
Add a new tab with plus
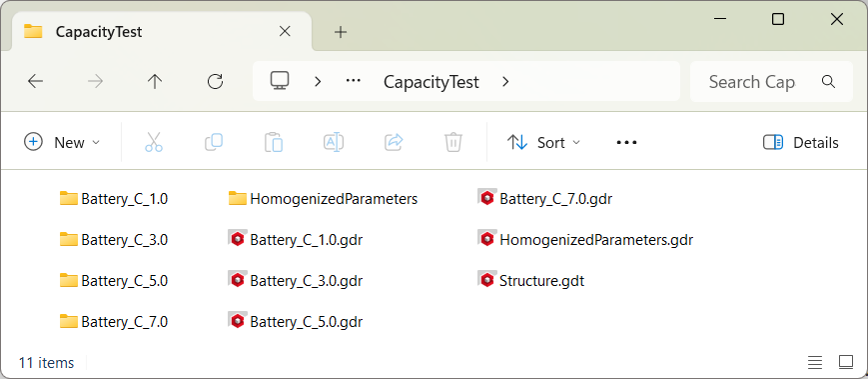[341, 32]
